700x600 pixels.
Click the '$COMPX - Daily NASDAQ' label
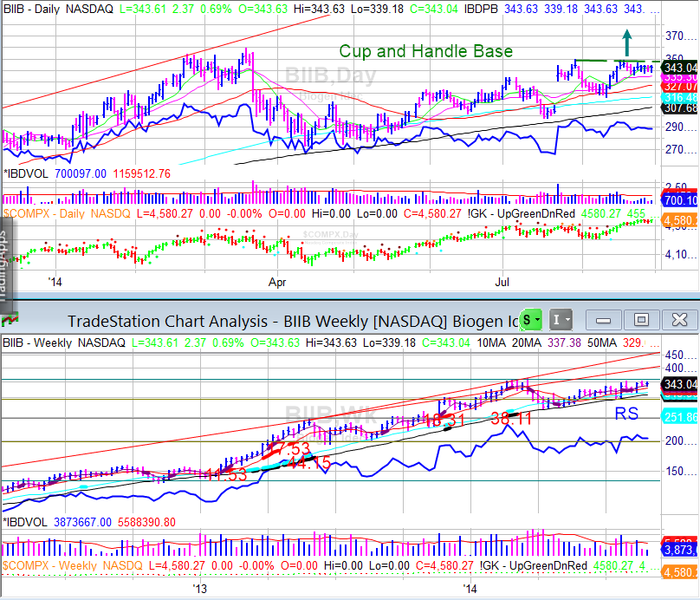67,213
